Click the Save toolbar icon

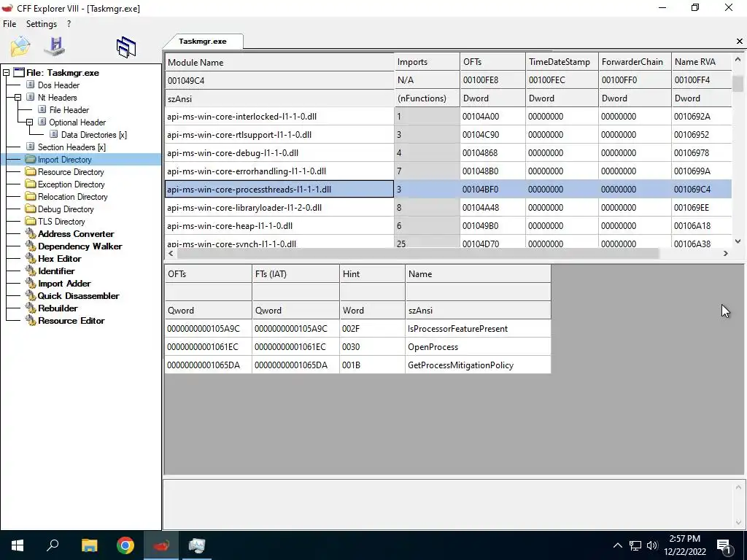pos(55,46)
